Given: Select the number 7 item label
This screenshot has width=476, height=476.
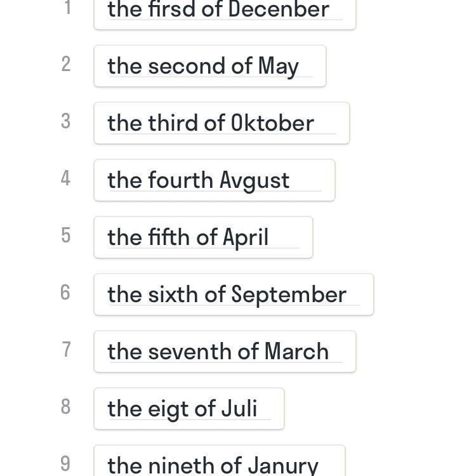Looking at the screenshot, I should pos(66,350).
